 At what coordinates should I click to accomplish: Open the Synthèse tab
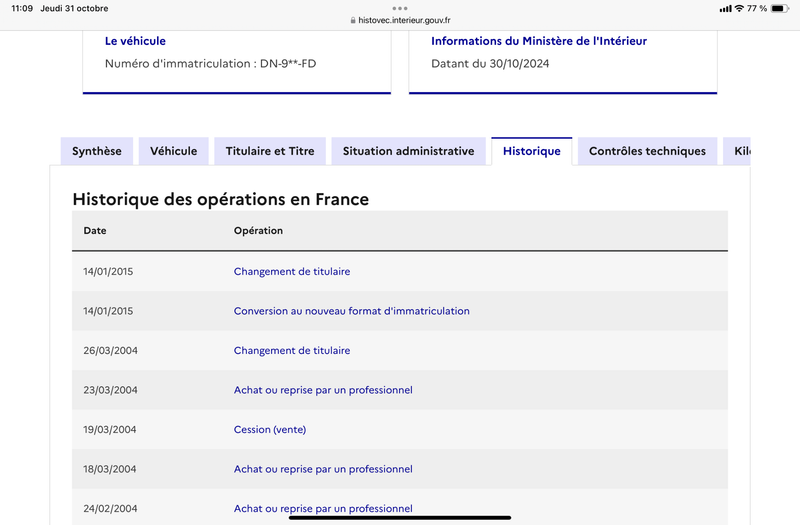(96, 151)
